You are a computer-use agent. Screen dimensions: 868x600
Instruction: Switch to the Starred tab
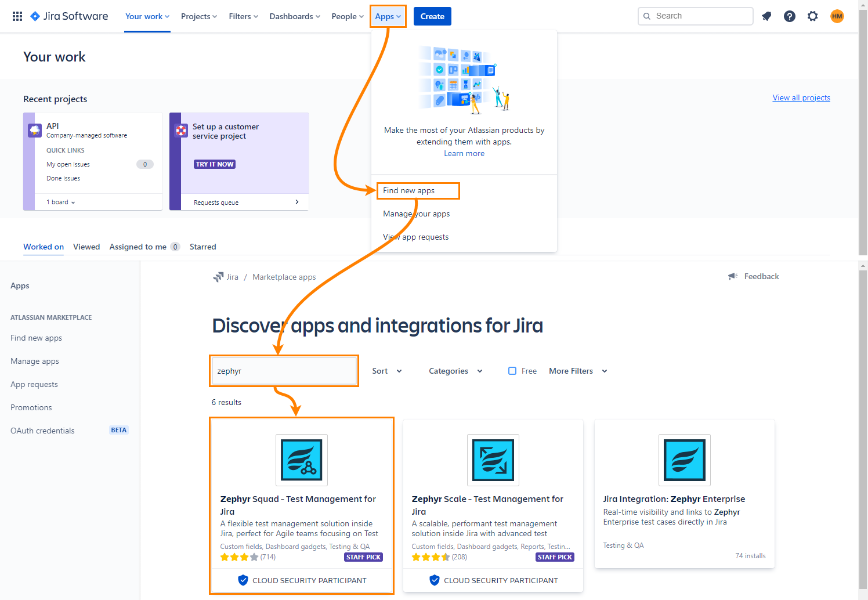tap(202, 247)
